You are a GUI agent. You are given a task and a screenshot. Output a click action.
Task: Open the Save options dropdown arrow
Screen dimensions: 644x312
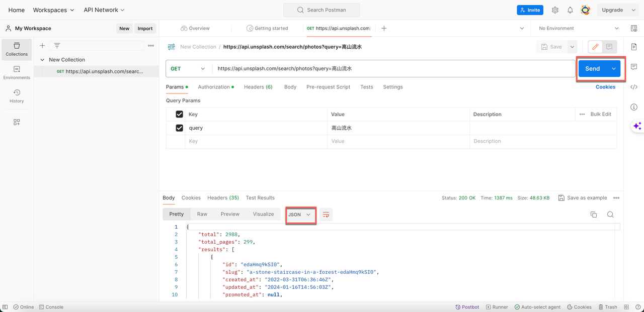point(572,47)
